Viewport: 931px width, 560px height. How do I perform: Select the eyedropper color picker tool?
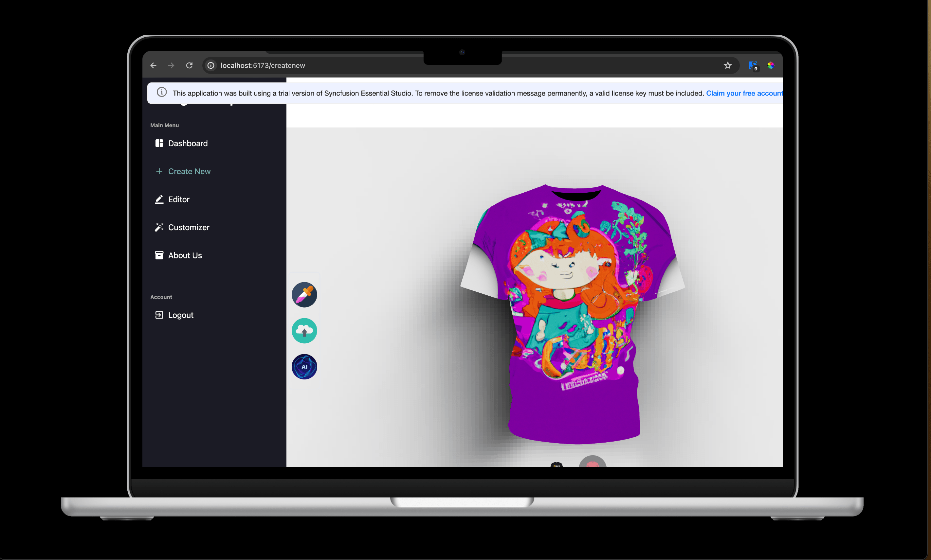tap(304, 294)
